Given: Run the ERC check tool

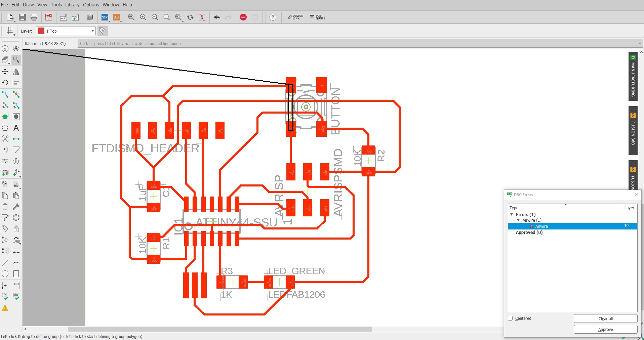Looking at the screenshot, I should pos(5,296).
